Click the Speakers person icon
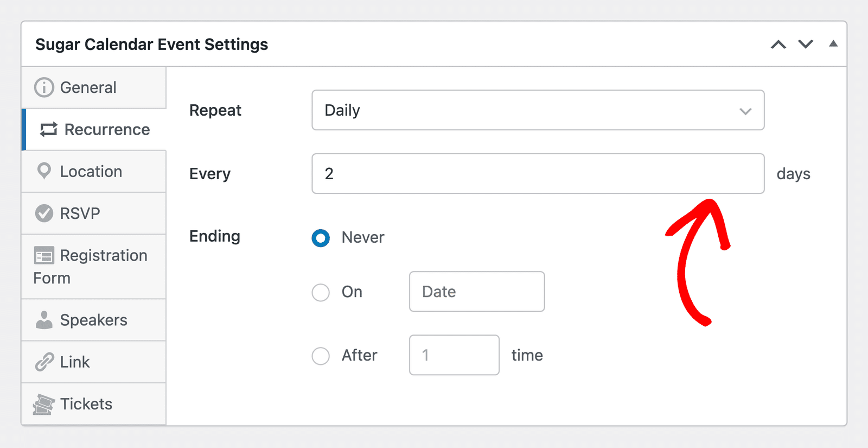This screenshot has height=448, width=868. point(44,320)
